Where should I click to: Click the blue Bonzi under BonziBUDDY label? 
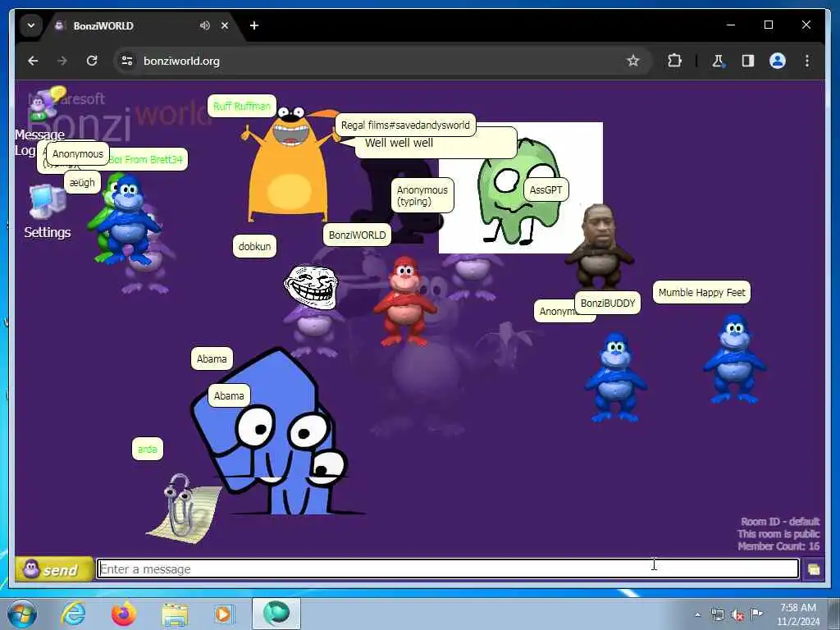pyautogui.click(x=615, y=377)
